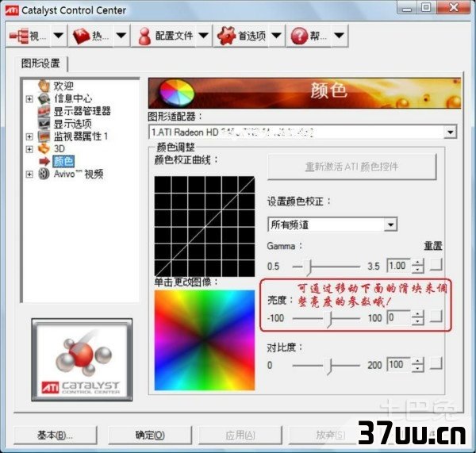Open the 首选项 preferences gear icon
Viewport: 476px width, 453px height.
point(226,36)
